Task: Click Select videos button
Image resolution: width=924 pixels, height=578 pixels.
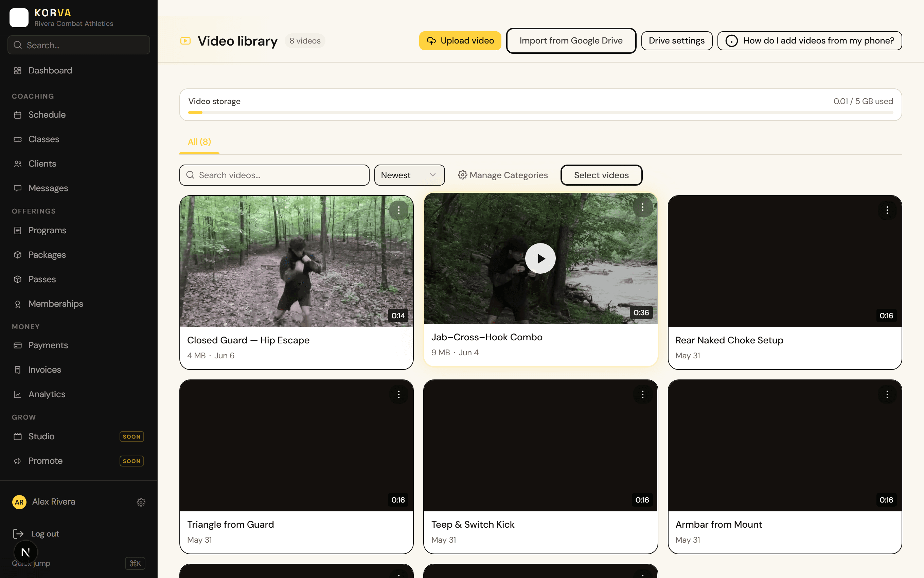Action: tap(601, 175)
